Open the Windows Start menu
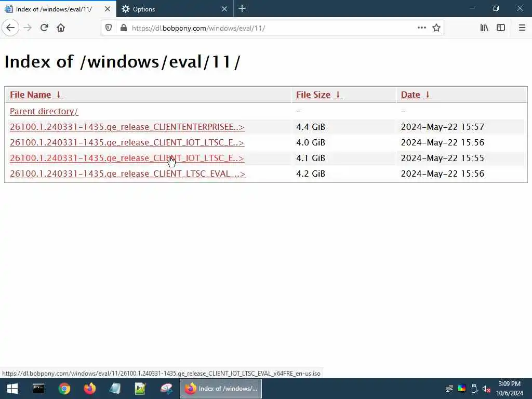 (x=12, y=389)
